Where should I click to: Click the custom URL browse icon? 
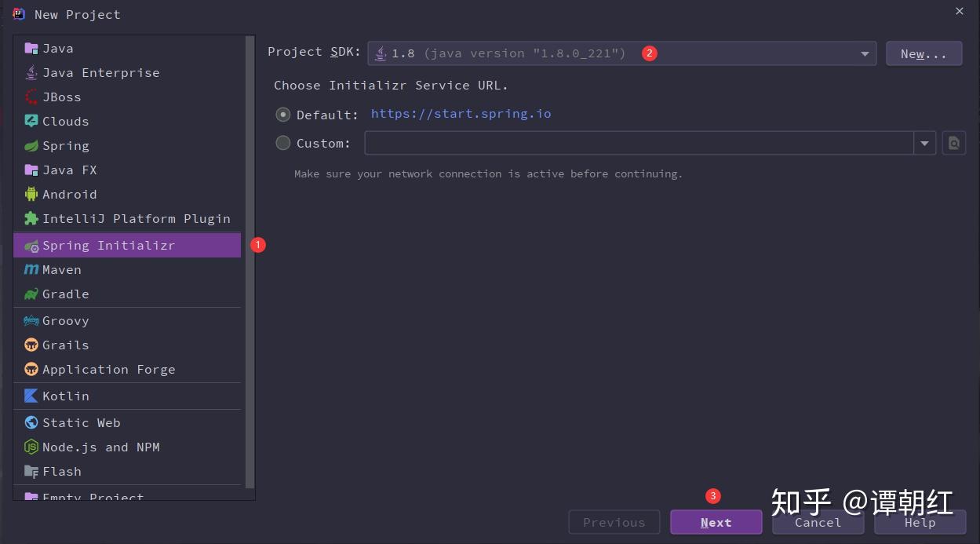point(953,143)
